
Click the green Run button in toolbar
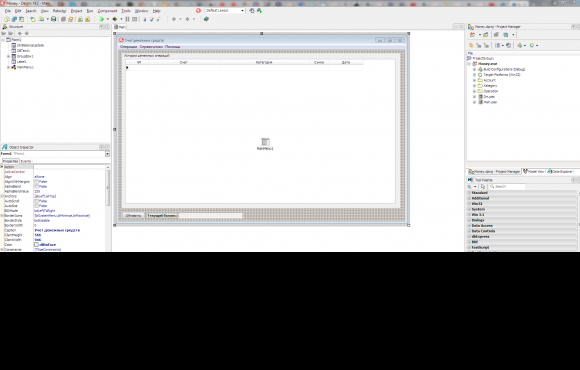(101, 19)
